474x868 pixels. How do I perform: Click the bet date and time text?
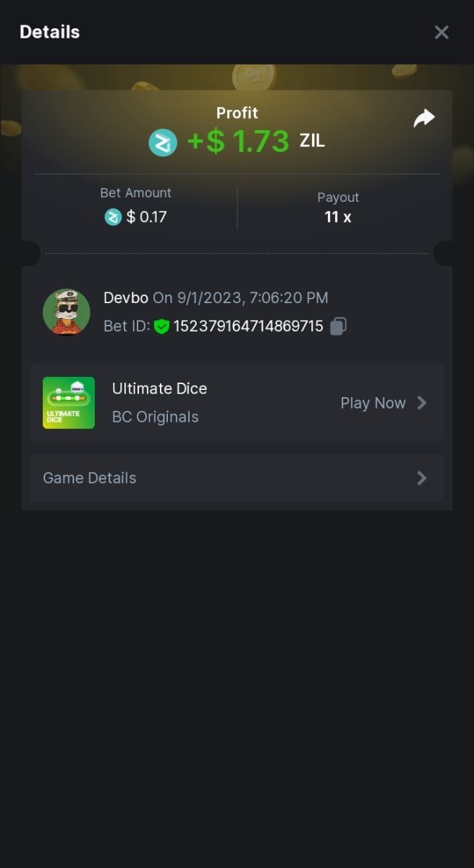tap(240, 297)
